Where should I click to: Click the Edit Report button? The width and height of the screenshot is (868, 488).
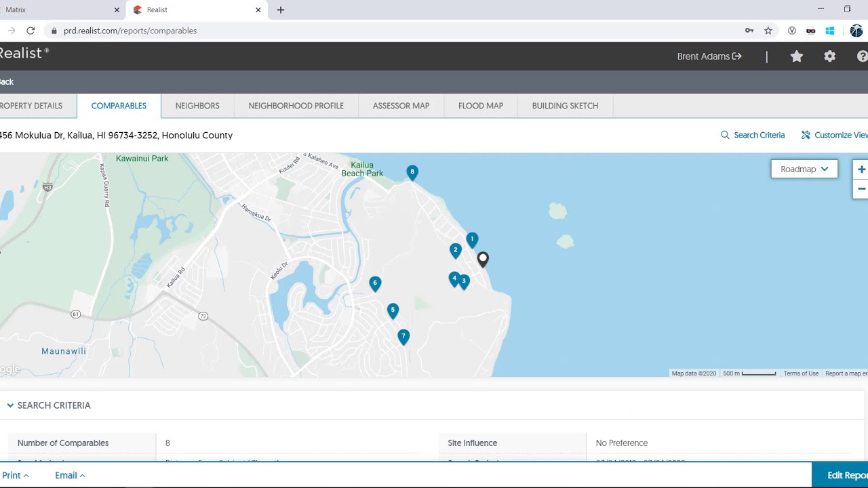pos(840,475)
